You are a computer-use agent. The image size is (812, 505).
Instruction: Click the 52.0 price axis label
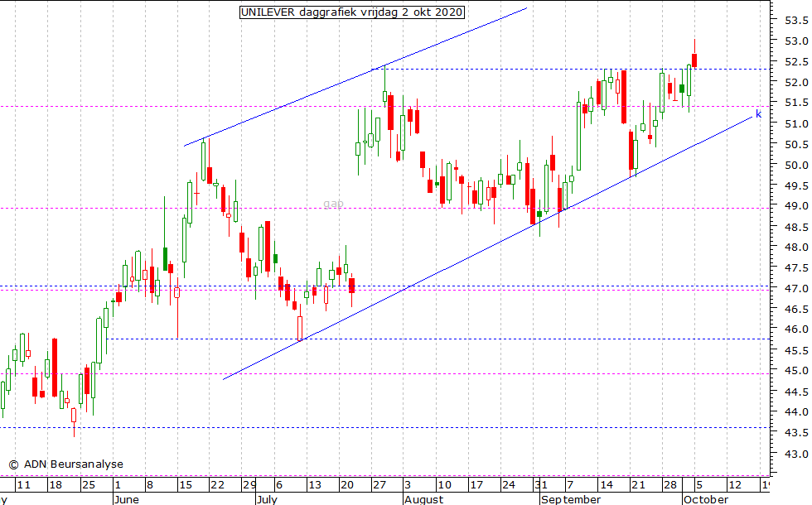pyautogui.click(x=796, y=82)
